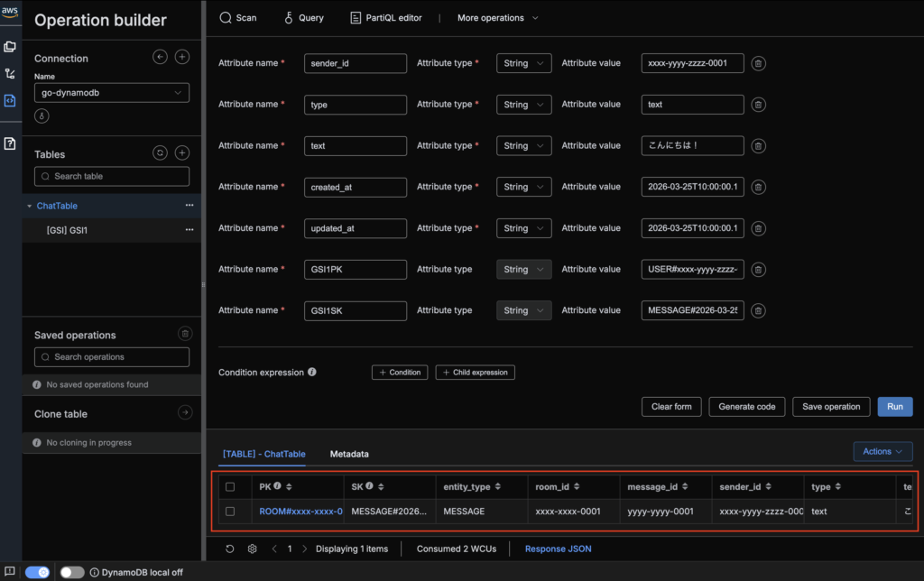Open the feedback icon in status bar
Image resolution: width=924 pixels, height=581 pixels.
(10, 572)
